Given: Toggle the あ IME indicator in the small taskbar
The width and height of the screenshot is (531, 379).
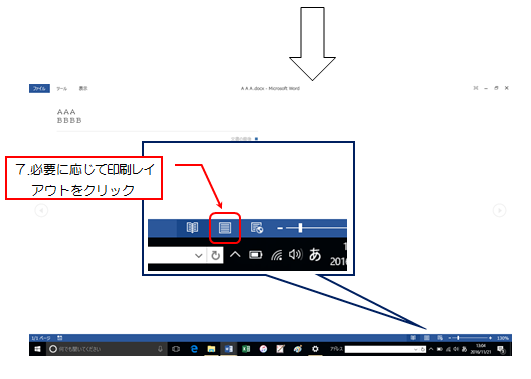Looking at the screenshot, I should pyautogui.click(x=464, y=349).
